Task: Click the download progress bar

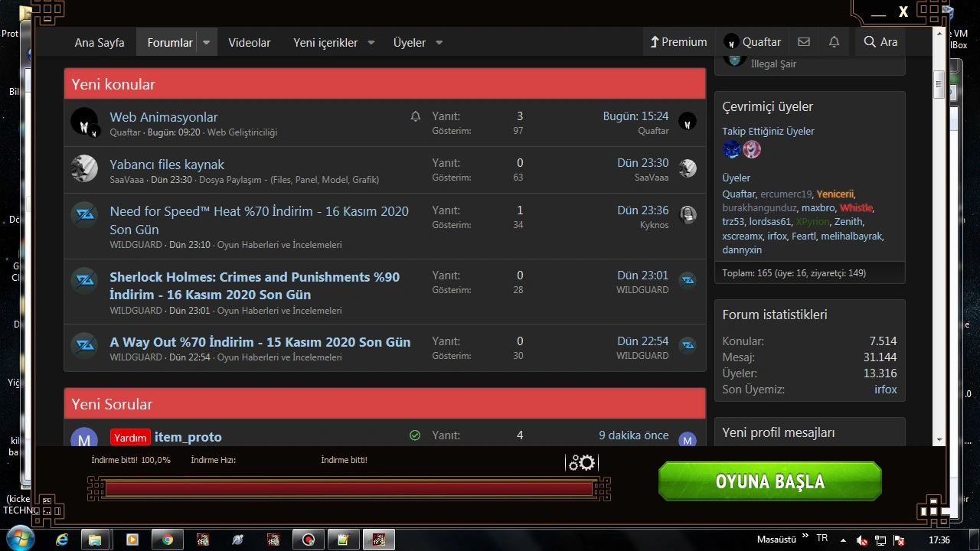Action: 349,489
